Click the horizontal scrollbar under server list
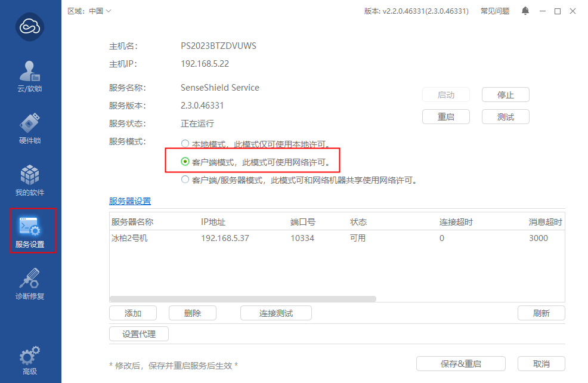This screenshot has height=383, width=588. tap(243, 299)
